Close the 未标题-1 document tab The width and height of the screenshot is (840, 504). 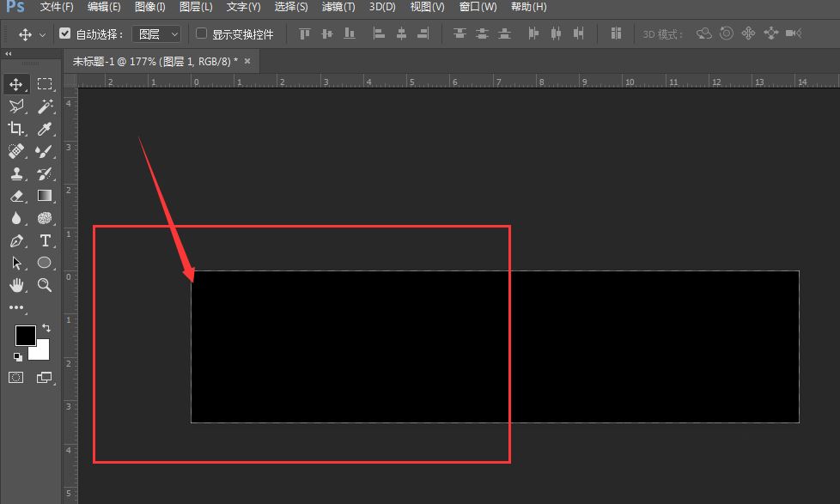(247, 61)
